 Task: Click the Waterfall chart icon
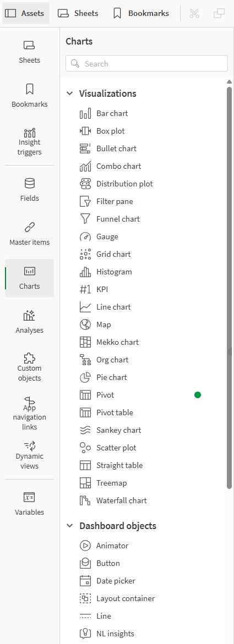coord(85,500)
